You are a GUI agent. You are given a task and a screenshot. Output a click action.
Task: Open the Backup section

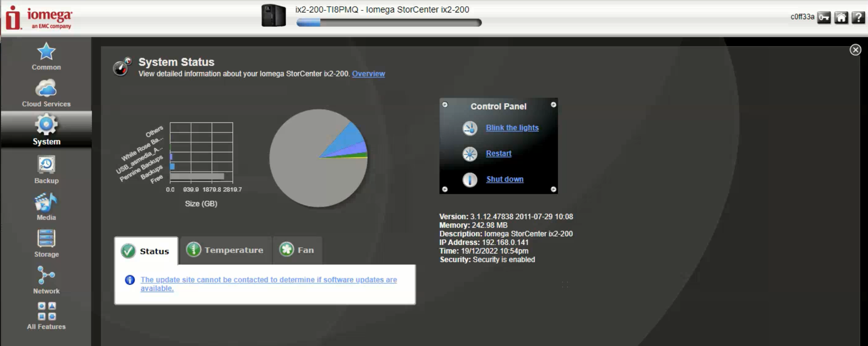point(46,170)
